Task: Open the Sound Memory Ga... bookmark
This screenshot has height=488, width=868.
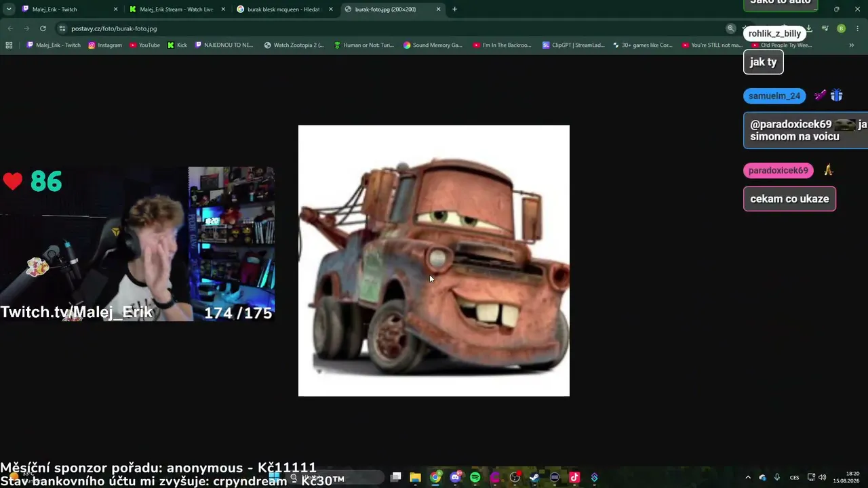Action: 433,45
